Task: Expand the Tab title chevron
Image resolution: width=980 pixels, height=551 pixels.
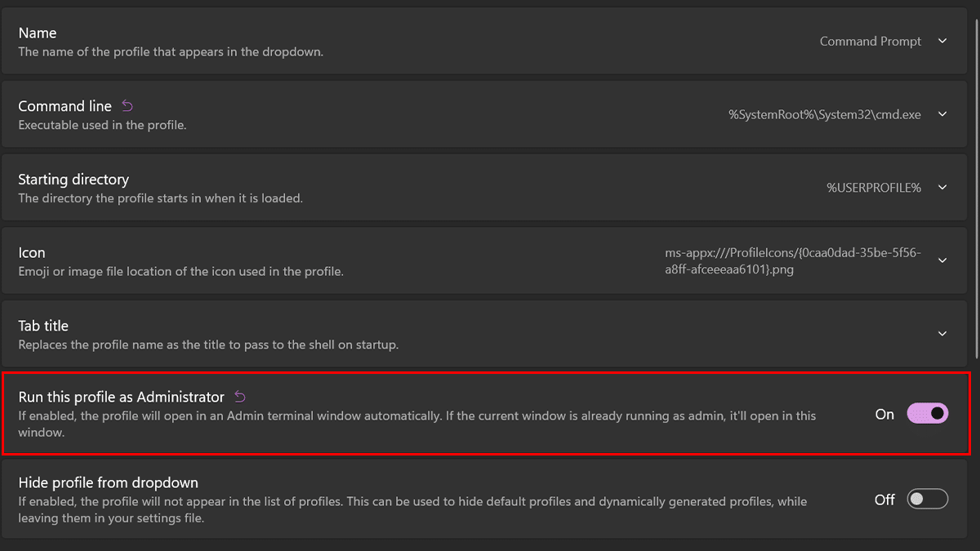Action: (x=942, y=333)
